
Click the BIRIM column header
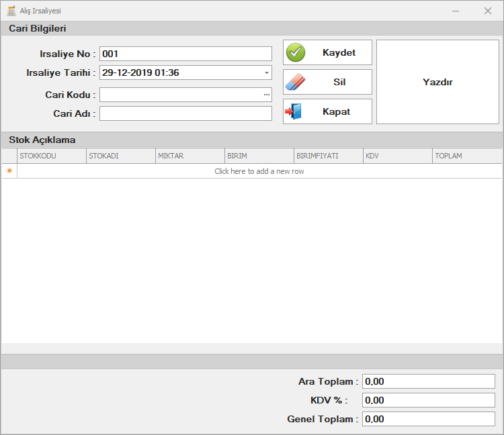click(259, 156)
